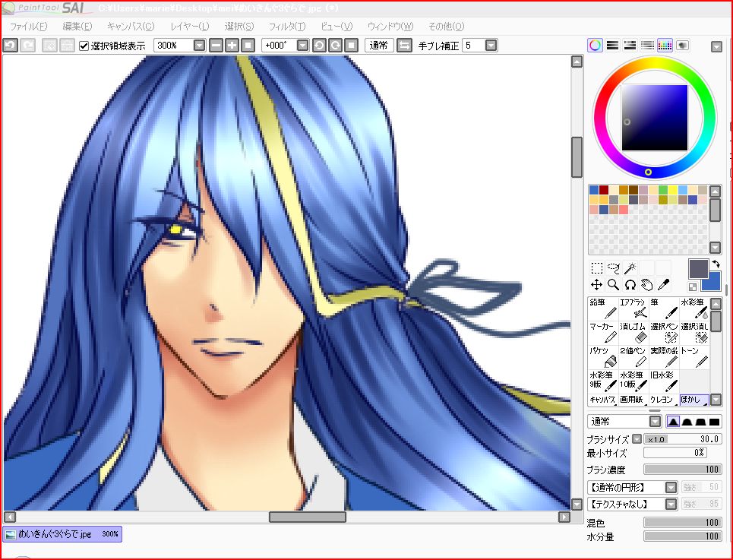
Task: Rotate the canvas clockwise
Action: tap(335, 46)
